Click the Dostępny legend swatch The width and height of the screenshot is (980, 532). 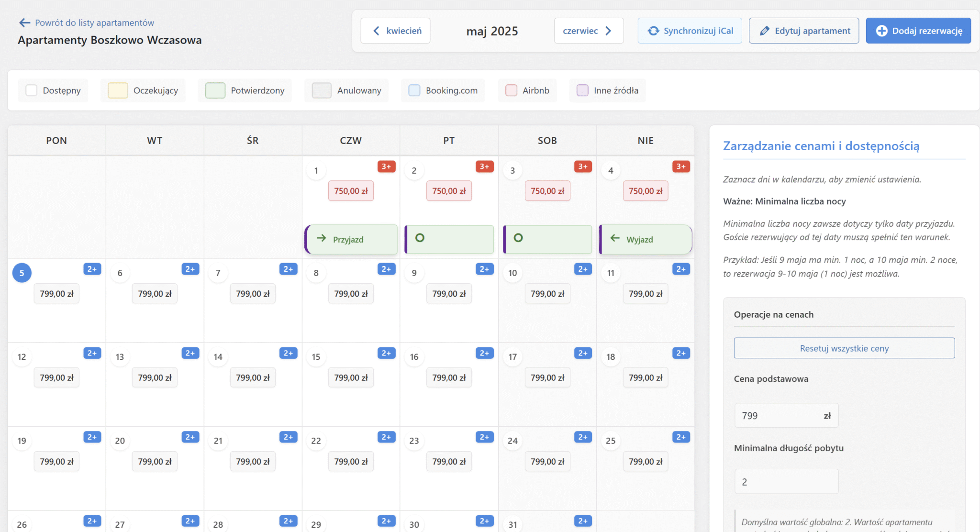click(32, 90)
